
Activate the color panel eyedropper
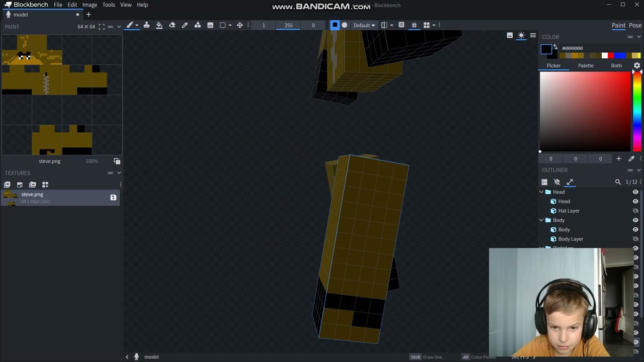coord(631,159)
